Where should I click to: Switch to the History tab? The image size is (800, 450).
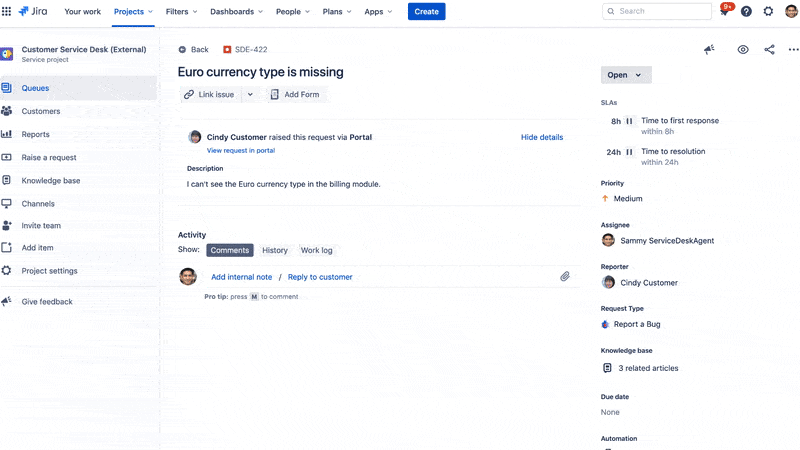pyautogui.click(x=275, y=250)
